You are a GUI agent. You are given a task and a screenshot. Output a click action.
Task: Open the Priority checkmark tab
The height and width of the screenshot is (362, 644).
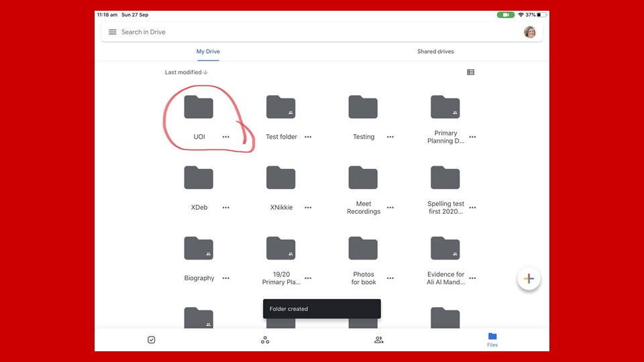pyautogui.click(x=152, y=340)
